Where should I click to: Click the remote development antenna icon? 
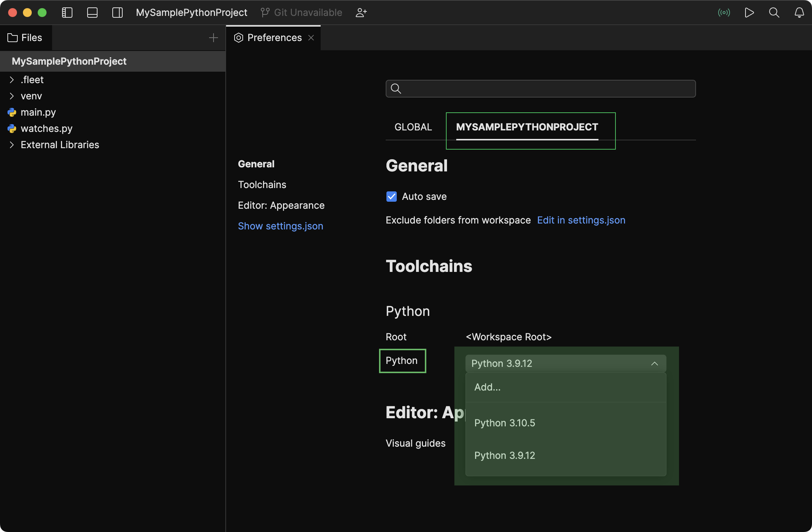(x=724, y=12)
